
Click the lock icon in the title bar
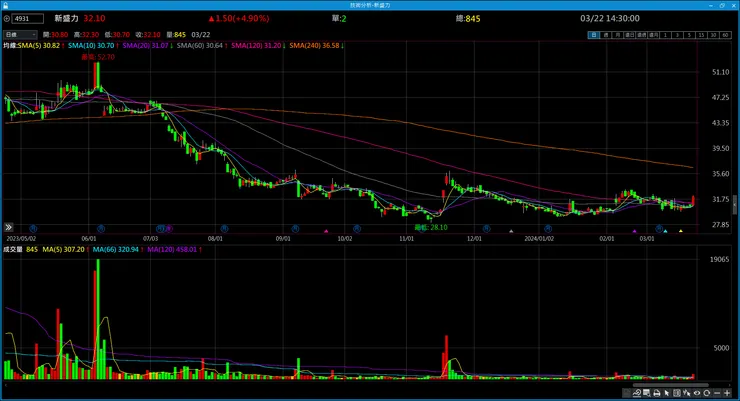[5, 5]
